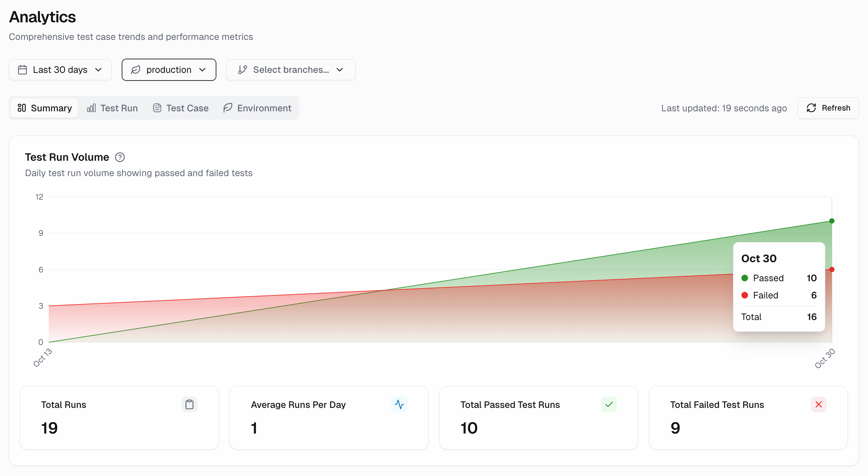This screenshot has width=868, height=476.
Task: Click the Oct 13 axis label
Action: [x=43, y=358]
